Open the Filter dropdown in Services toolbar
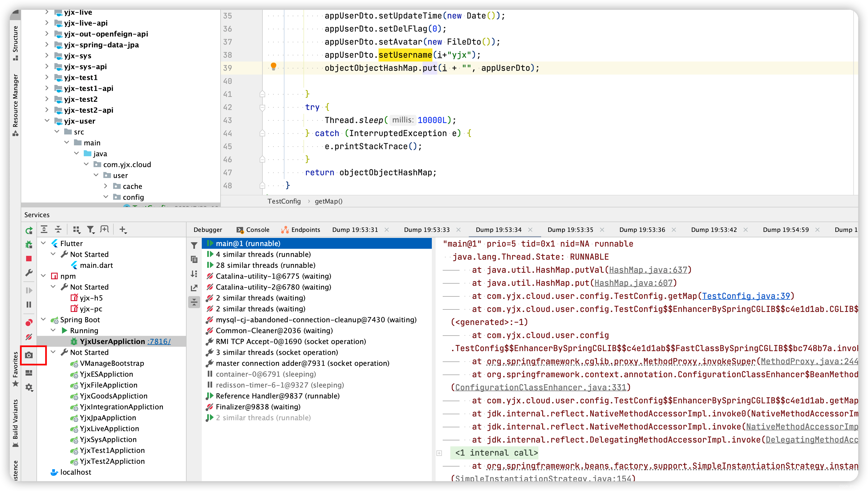Viewport: 868px width, 491px height. click(x=91, y=230)
